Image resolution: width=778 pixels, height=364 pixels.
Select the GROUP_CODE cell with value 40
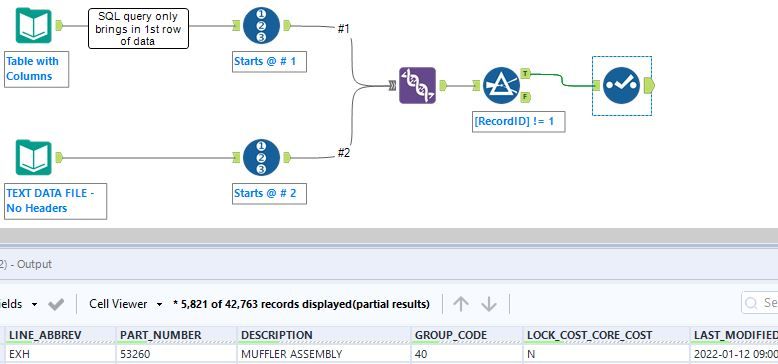[x=467, y=354]
